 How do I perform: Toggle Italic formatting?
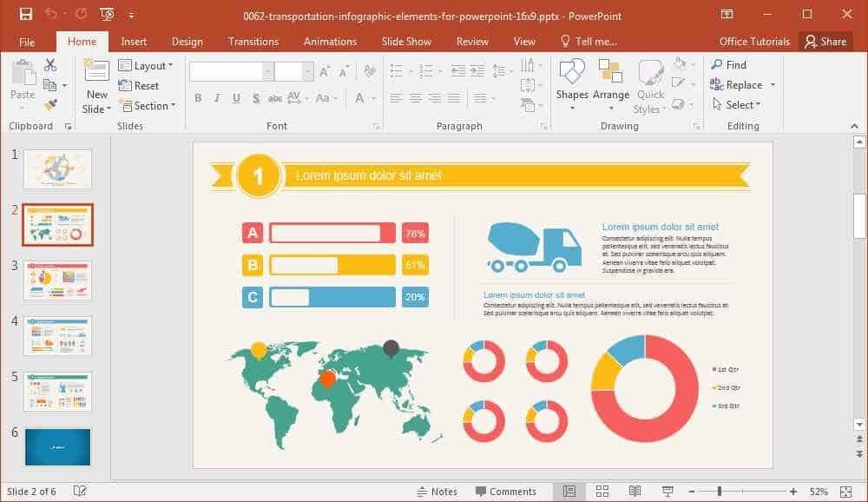point(217,98)
